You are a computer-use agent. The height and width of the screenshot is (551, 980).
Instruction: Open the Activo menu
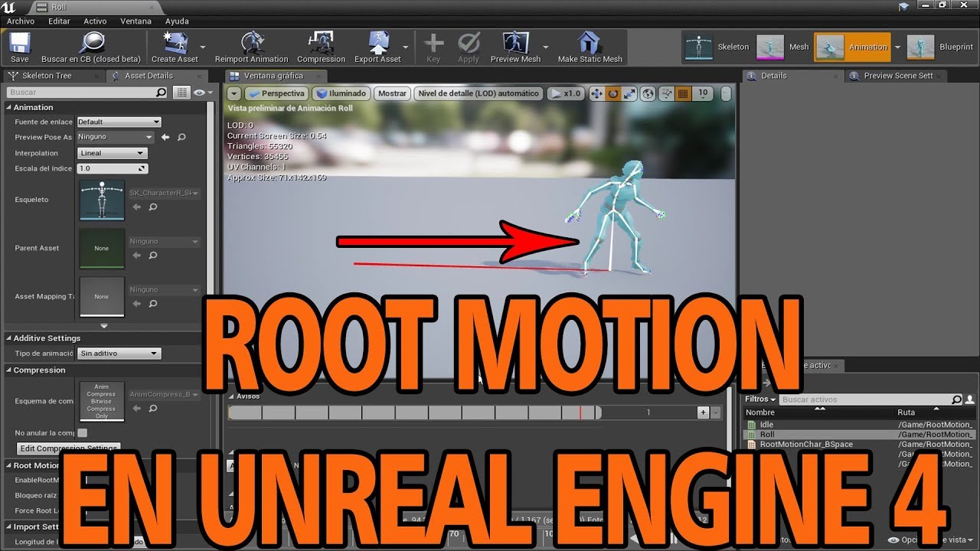[x=95, y=21]
